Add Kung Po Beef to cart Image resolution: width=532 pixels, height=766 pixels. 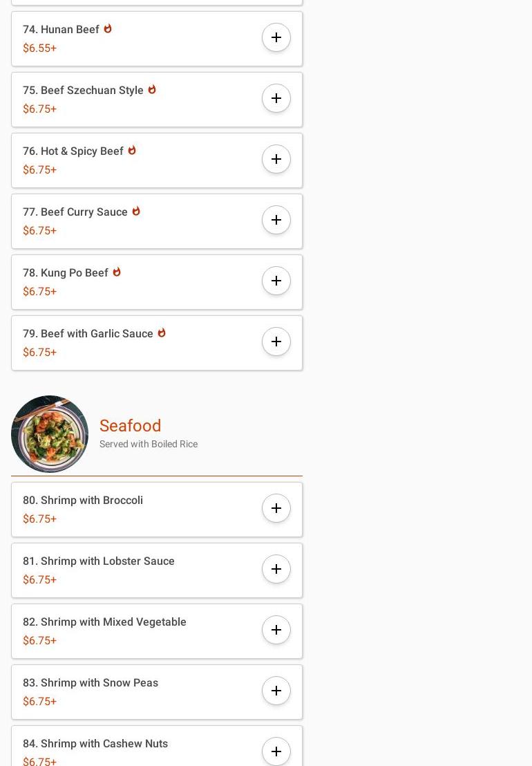(x=276, y=281)
